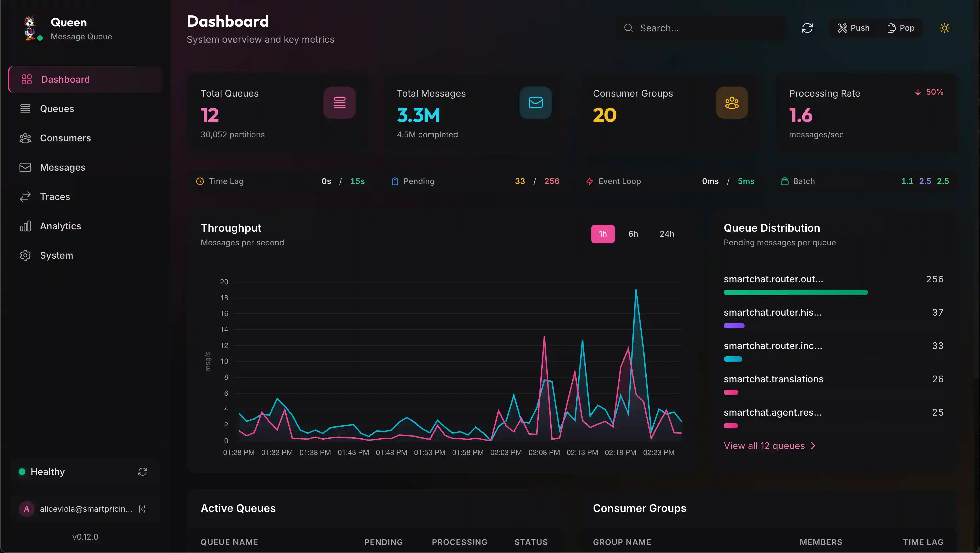The image size is (980, 553).
Task: Open System settings from the sidebar
Action: click(57, 255)
